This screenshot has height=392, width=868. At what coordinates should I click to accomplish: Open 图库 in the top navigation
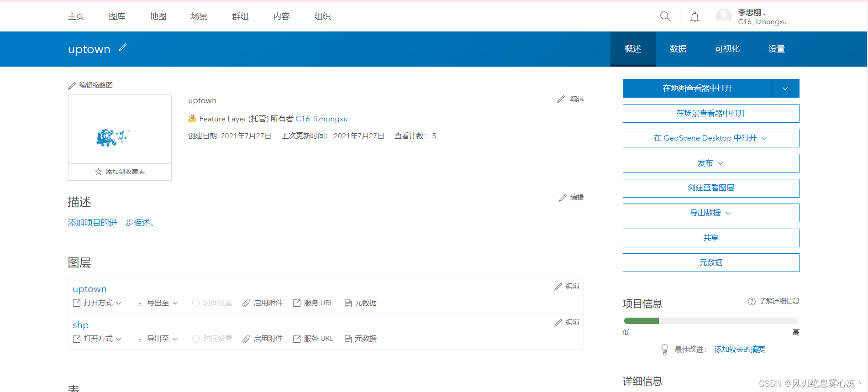click(x=117, y=16)
